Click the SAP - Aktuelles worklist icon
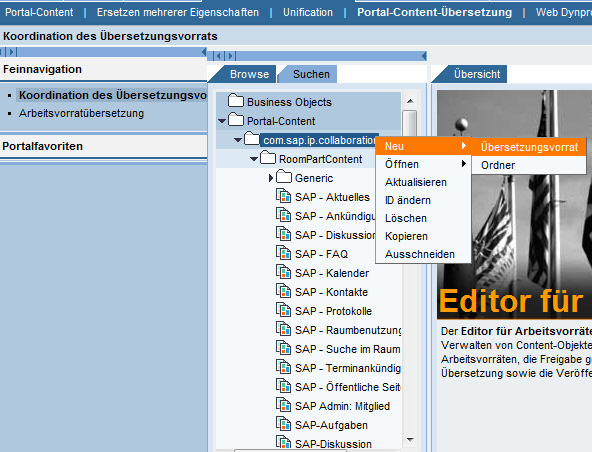The height and width of the screenshot is (452, 592). pyautogui.click(x=284, y=196)
